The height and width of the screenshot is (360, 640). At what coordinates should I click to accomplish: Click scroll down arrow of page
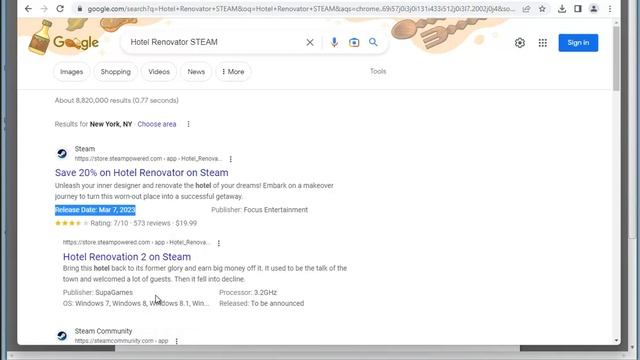[x=616, y=340]
